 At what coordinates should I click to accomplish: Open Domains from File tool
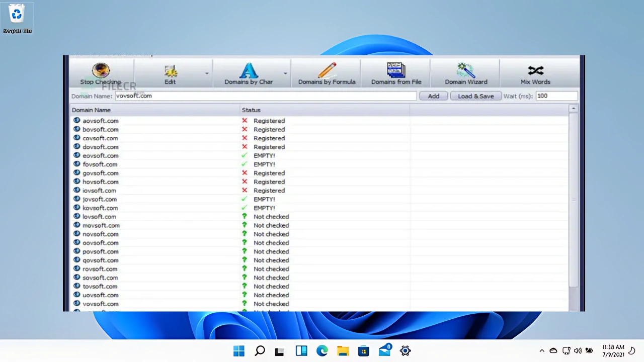396,73
